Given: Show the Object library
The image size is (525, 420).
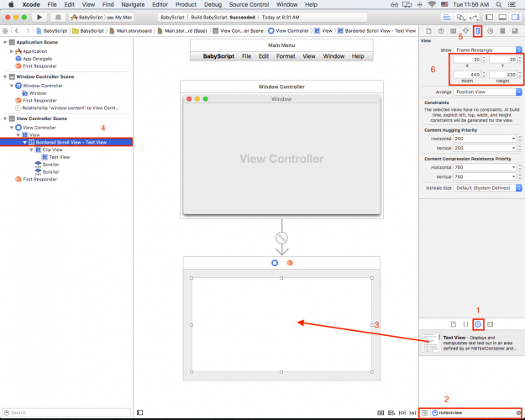Looking at the screenshot, I should point(478,324).
